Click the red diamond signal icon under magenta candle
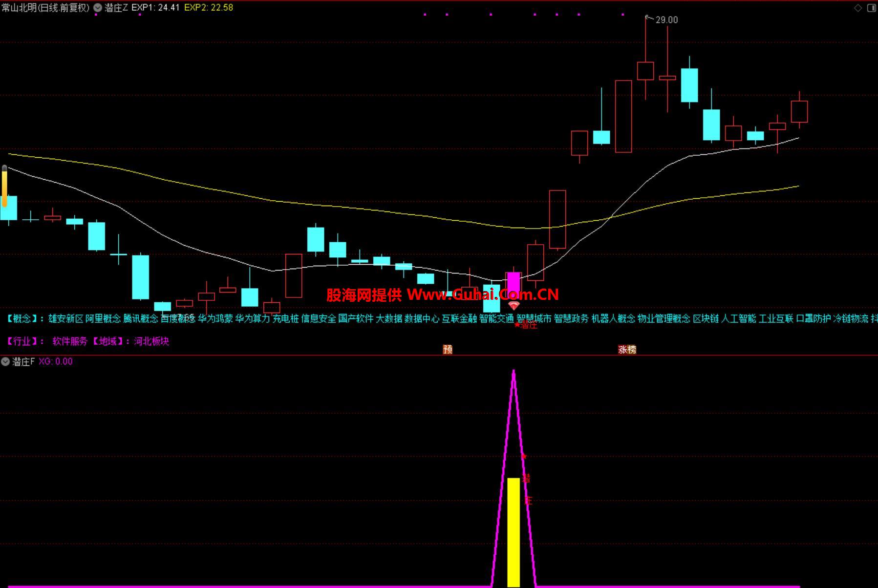Screen dimensions: 878x588 (x=514, y=306)
